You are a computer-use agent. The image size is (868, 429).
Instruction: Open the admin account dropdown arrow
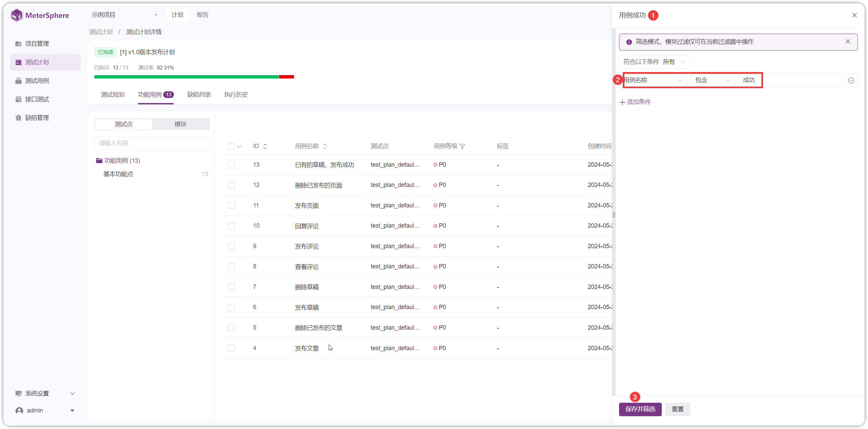[x=72, y=411]
